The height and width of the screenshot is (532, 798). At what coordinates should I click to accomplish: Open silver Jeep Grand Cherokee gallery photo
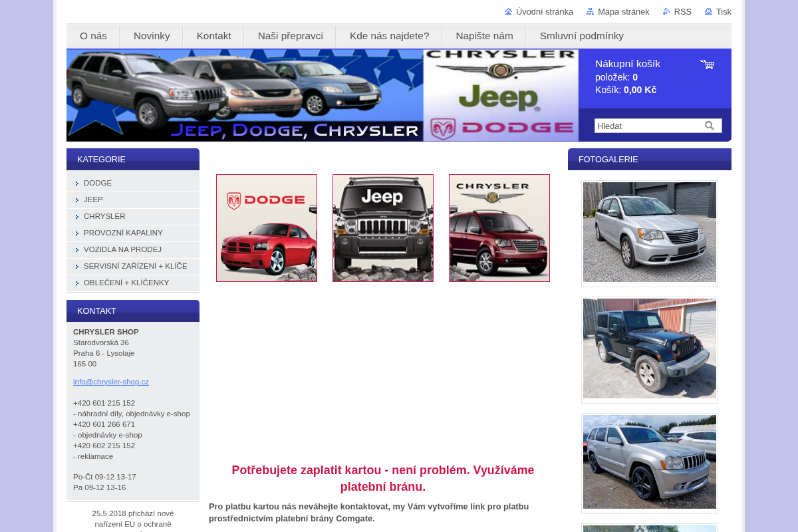pyautogui.click(x=650, y=462)
